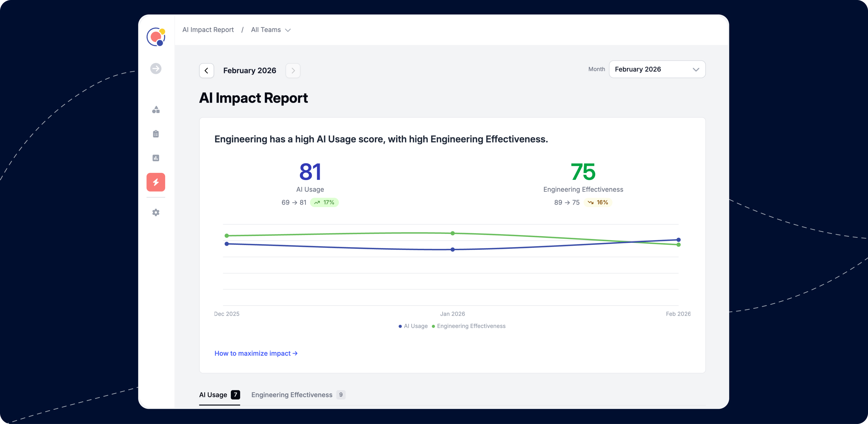
Task: Click the app logo in the sidebar
Action: point(156,37)
